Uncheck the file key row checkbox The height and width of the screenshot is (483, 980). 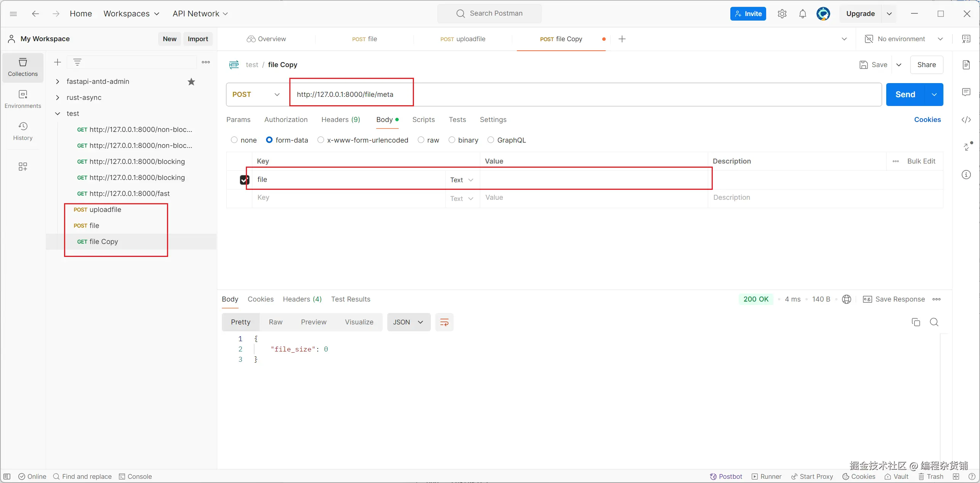coord(244,180)
